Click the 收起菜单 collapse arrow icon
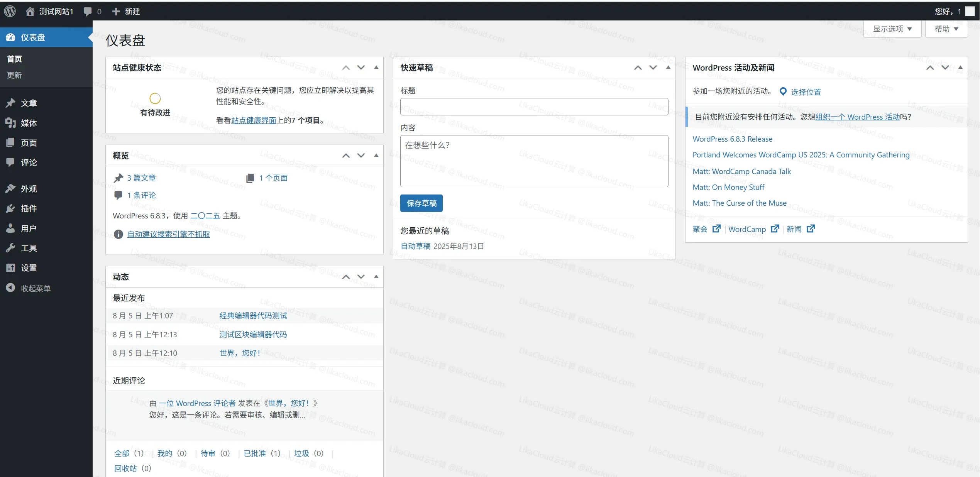This screenshot has height=477, width=980. [11, 288]
